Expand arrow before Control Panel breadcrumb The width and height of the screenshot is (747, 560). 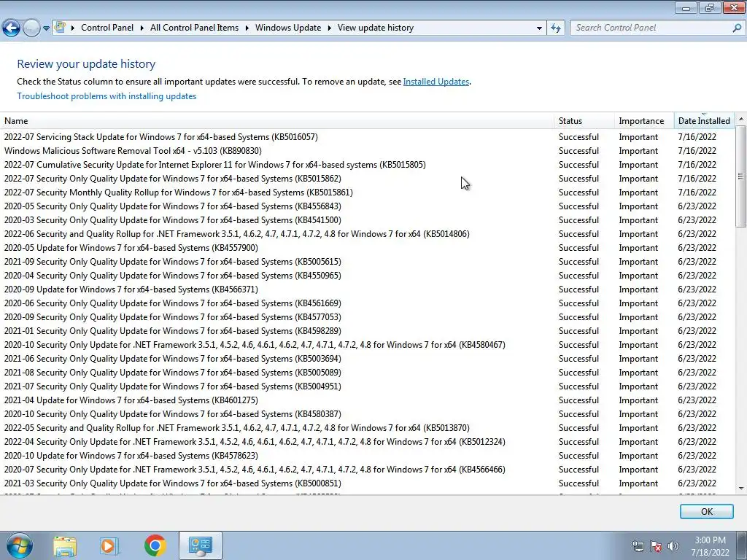click(x=73, y=28)
